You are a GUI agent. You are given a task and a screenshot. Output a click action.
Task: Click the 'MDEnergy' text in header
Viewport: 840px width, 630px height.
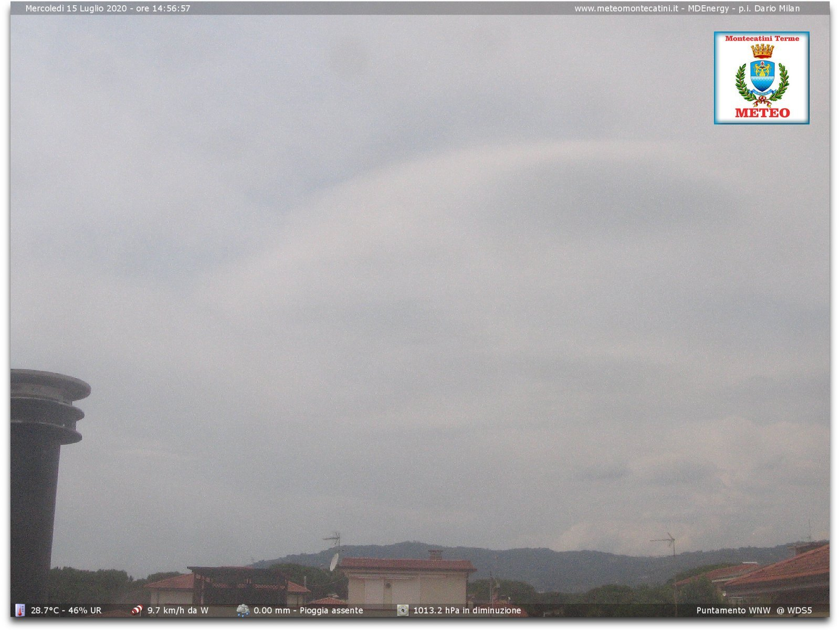(x=708, y=8)
